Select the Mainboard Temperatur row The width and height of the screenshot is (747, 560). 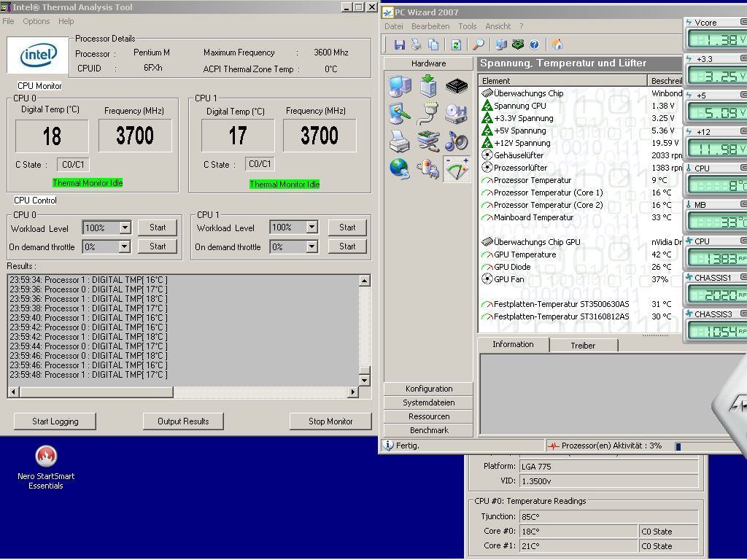pos(580,217)
